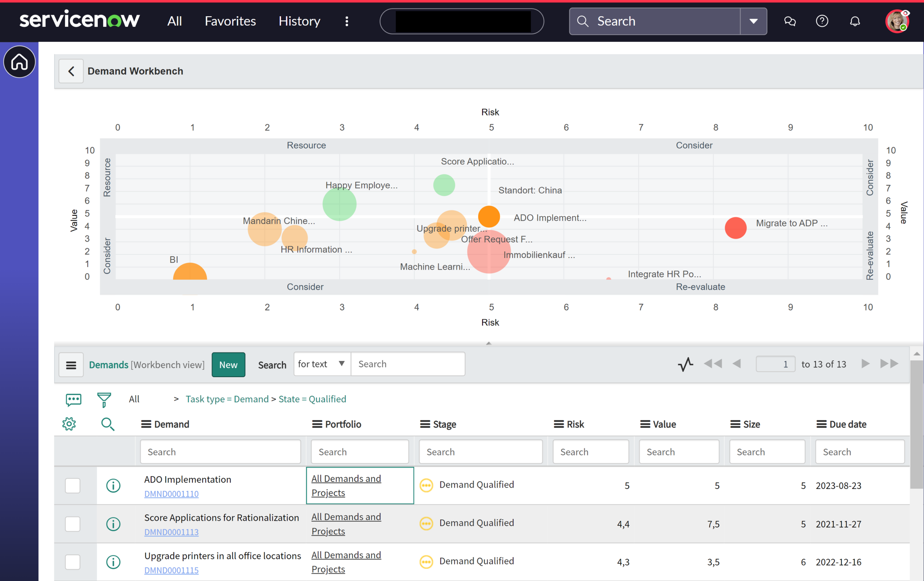This screenshot has width=924, height=581.
Task: Open demand DMND0001115 link
Action: 171,571
